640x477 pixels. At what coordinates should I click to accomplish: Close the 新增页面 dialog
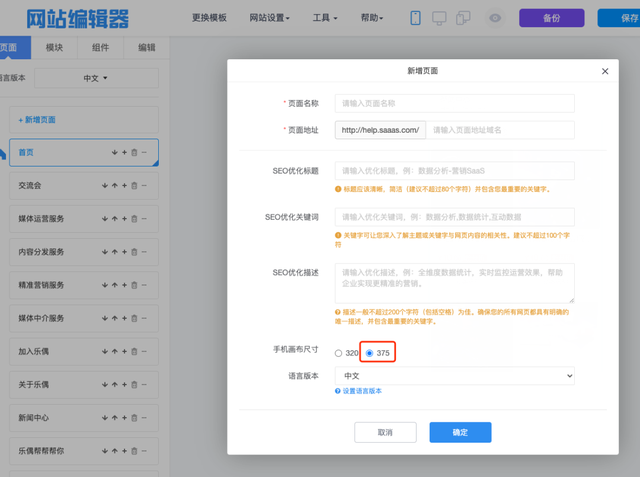604,71
